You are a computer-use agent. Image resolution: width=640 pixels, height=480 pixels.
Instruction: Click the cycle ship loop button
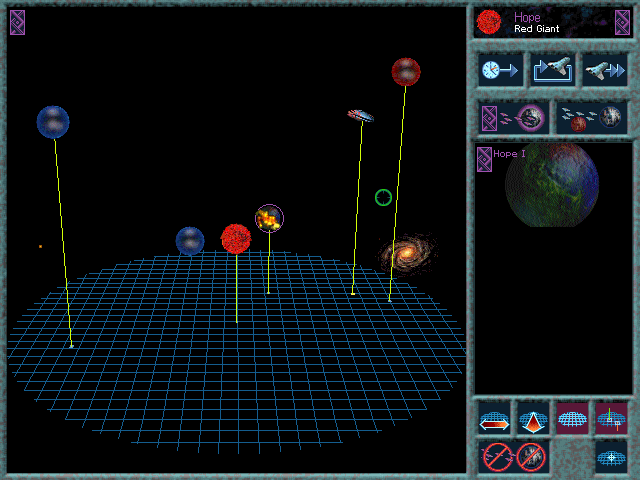[553, 70]
